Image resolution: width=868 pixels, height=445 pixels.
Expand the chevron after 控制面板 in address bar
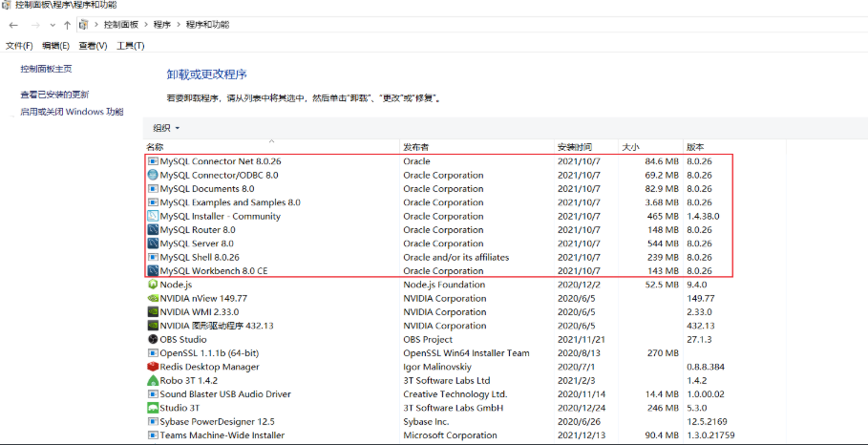pos(146,25)
